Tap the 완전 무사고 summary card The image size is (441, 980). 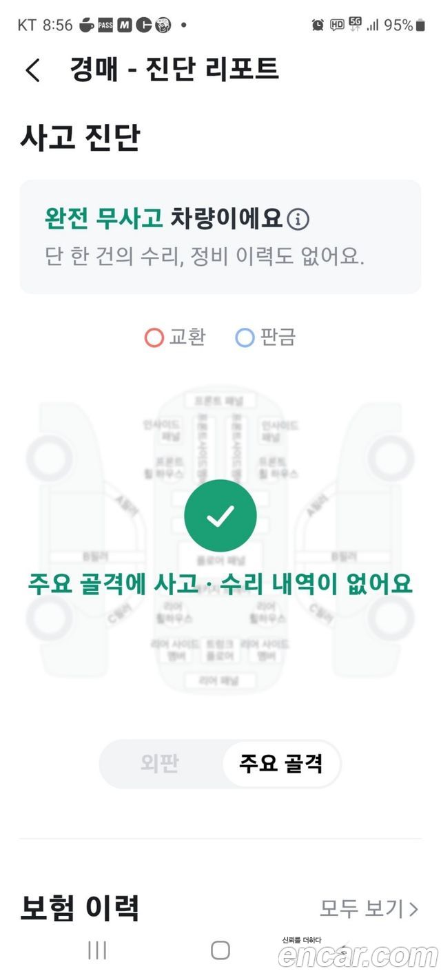[220, 237]
